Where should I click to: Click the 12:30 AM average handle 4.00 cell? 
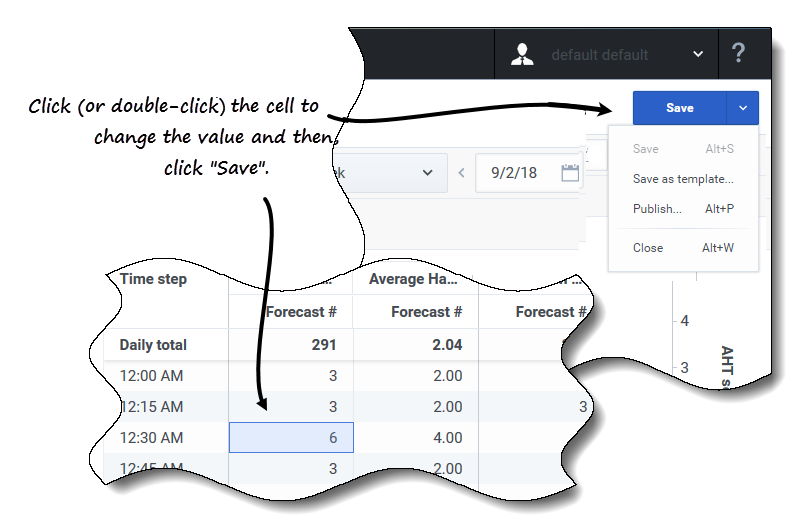pyautogui.click(x=416, y=438)
